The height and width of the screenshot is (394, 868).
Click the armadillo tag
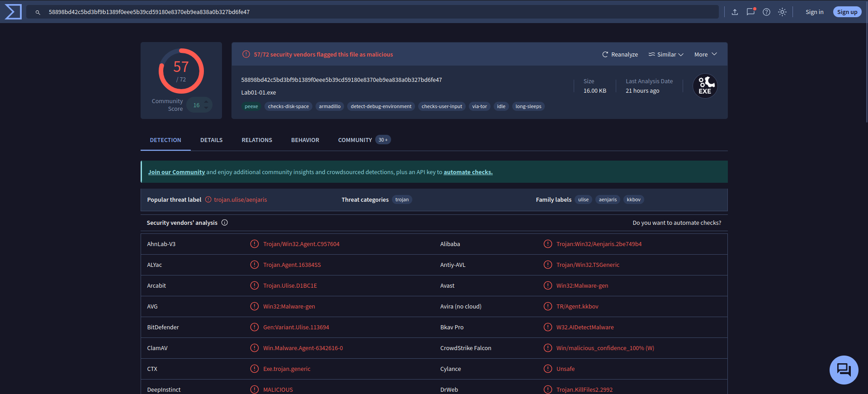click(x=330, y=107)
